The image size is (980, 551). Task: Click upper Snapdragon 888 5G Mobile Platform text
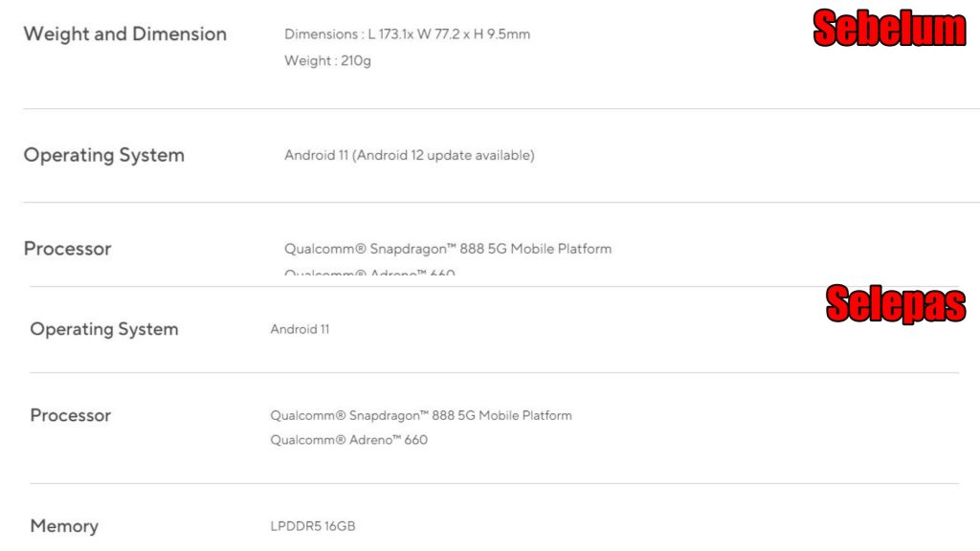pyautogui.click(x=448, y=249)
